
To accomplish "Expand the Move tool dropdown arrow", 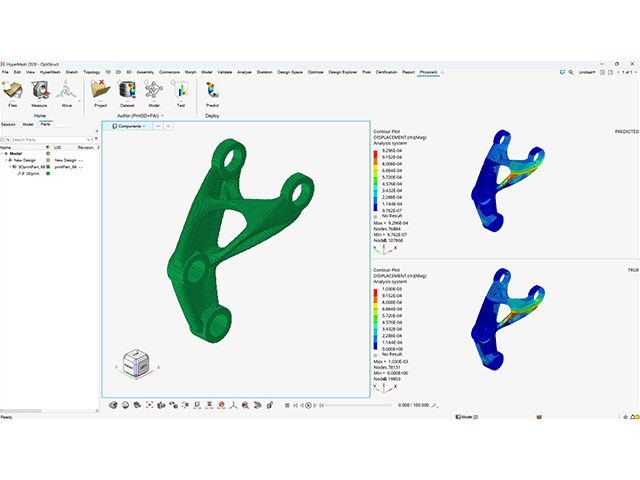I will (79, 101).
